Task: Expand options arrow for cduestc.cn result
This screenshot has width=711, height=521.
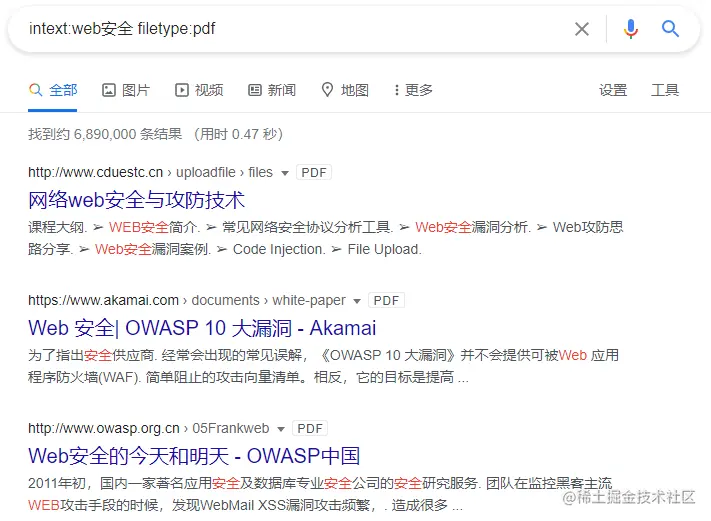Action: coord(285,173)
